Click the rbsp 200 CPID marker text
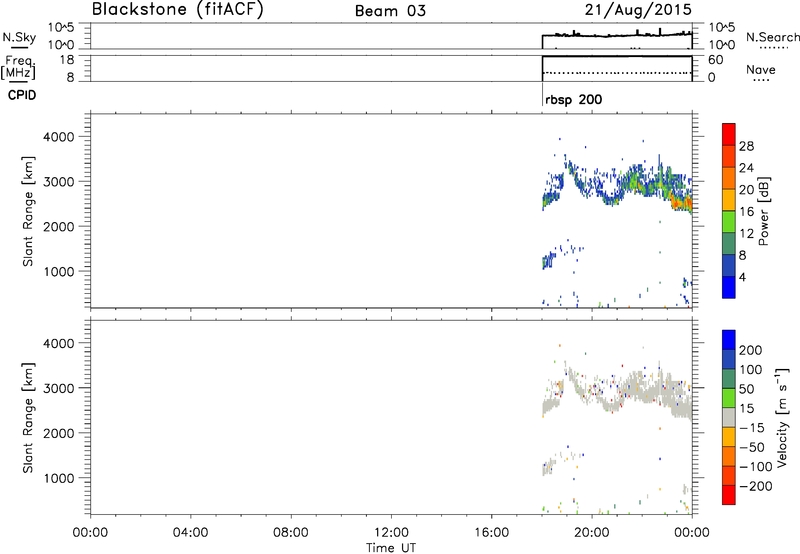This screenshot has width=800, height=554. [573, 99]
